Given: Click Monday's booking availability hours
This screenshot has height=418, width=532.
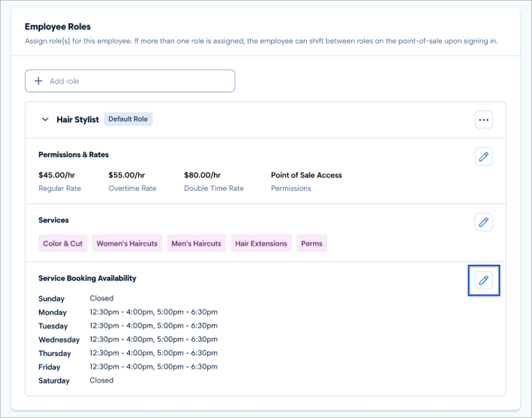Looking at the screenshot, I should 153,312.
